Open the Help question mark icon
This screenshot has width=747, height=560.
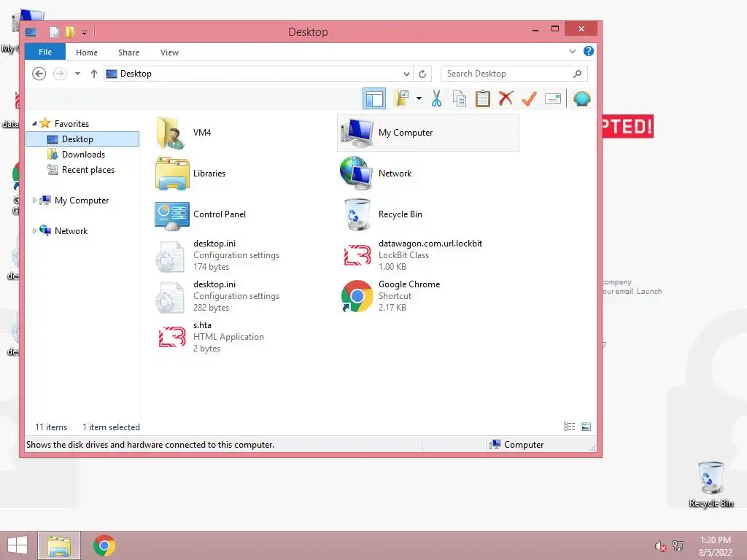589,51
